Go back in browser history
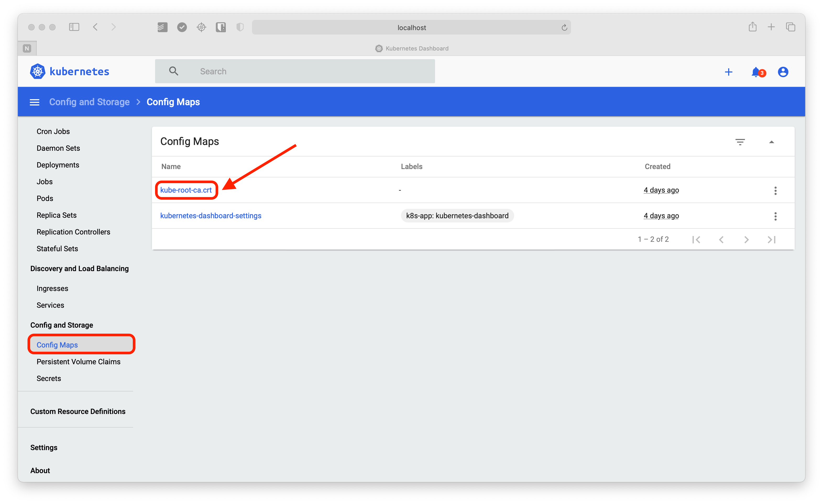 point(95,27)
